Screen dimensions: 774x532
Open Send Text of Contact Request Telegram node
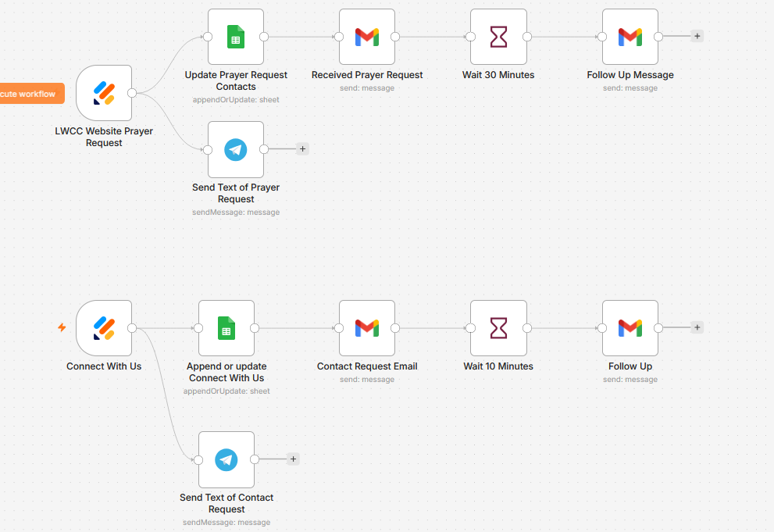pos(226,459)
